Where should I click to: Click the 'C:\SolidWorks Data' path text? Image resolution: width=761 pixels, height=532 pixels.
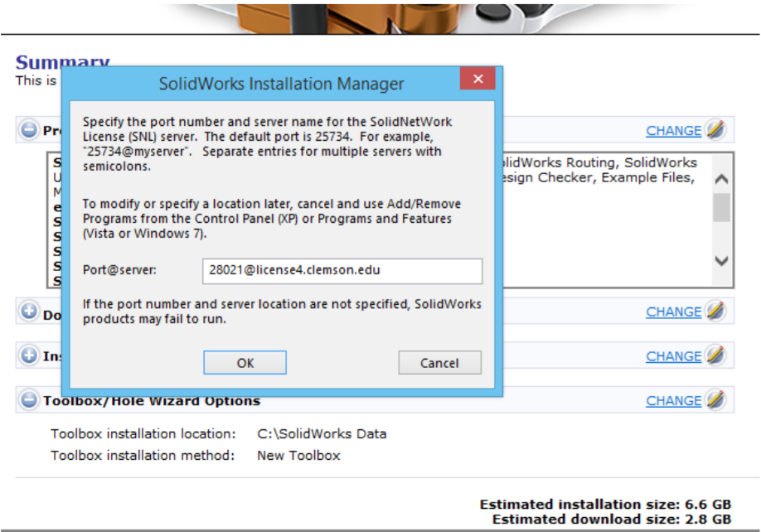tap(322, 433)
